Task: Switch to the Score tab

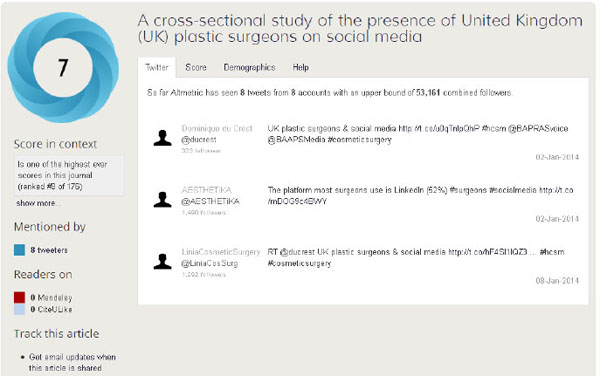Action: point(196,67)
